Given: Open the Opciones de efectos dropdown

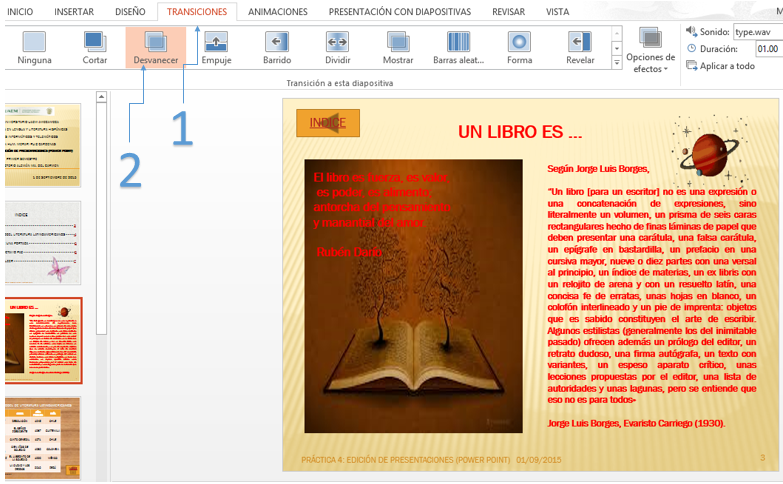Looking at the screenshot, I should 650,52.
